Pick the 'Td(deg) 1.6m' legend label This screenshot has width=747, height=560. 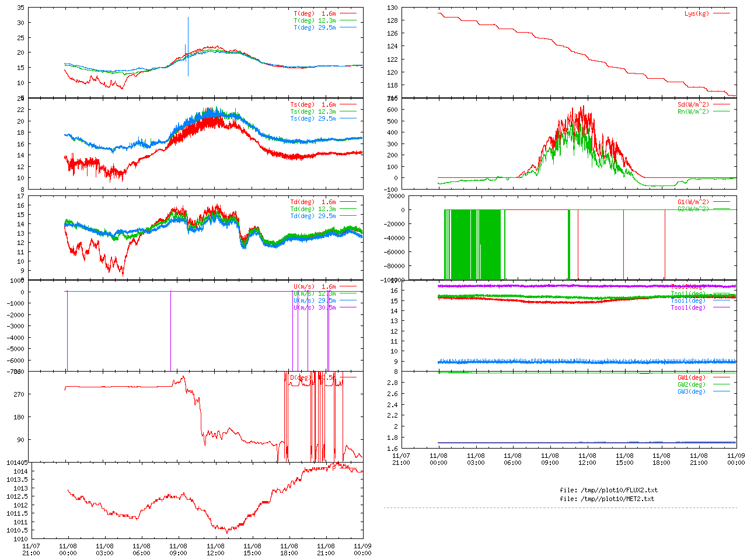pos(313,202)
